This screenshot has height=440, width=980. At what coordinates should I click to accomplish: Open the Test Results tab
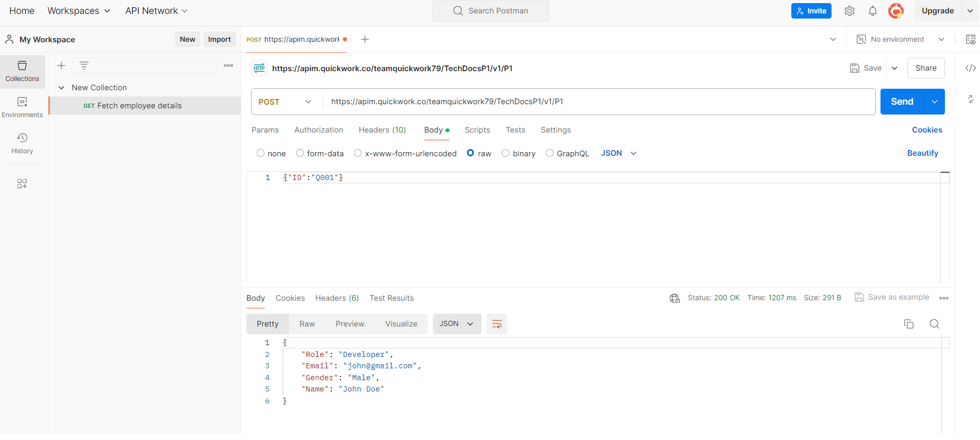(392, 298)
